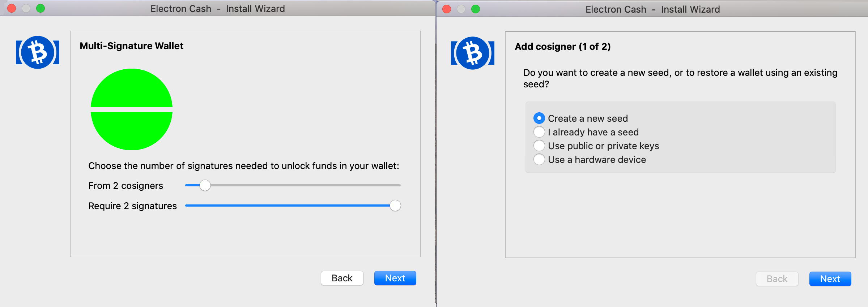Click the Bitcoin Cash logo in right wizard
The image size is (868, 307).
pyautogui.click(x=473, y=53)
